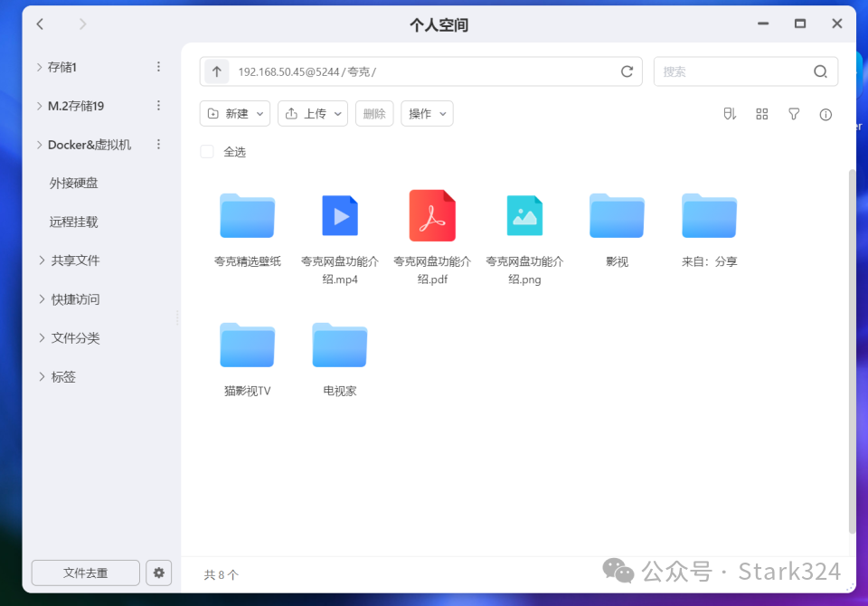
Task: Open the 新建 dropdown
Action: (235, 114)
